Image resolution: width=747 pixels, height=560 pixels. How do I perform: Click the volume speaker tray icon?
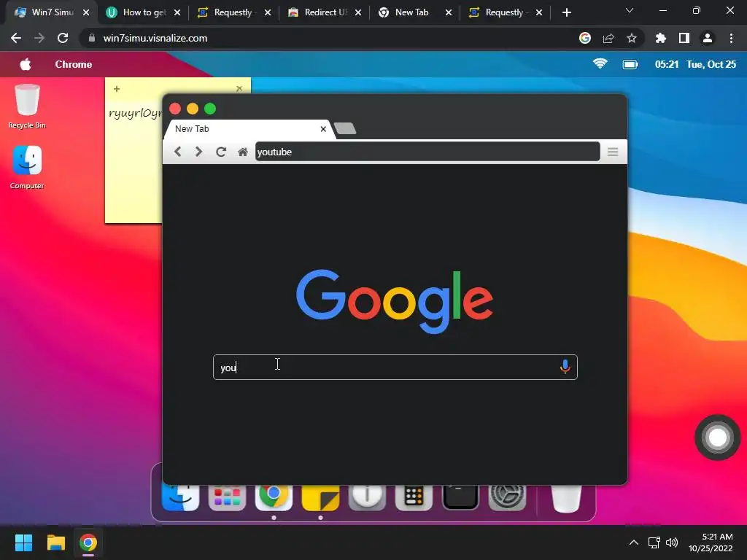[672, 542]
